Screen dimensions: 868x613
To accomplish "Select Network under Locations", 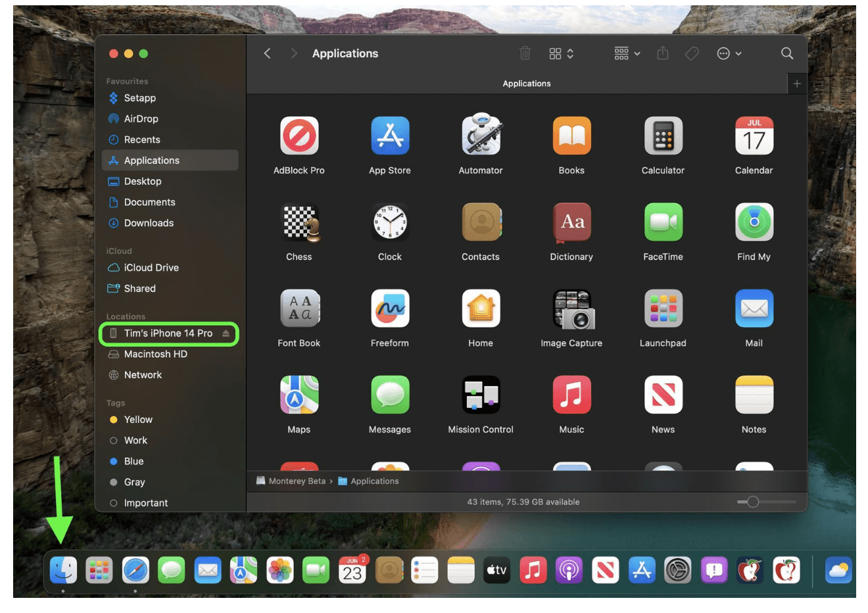I will [170, 375].
